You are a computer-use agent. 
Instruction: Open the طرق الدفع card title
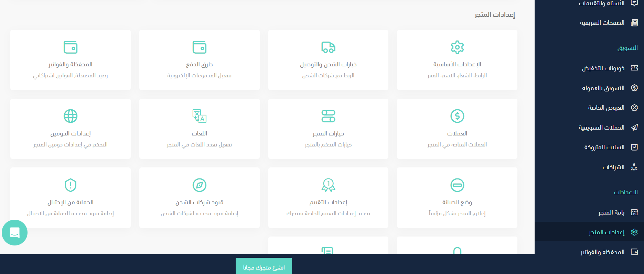(200, 64)
